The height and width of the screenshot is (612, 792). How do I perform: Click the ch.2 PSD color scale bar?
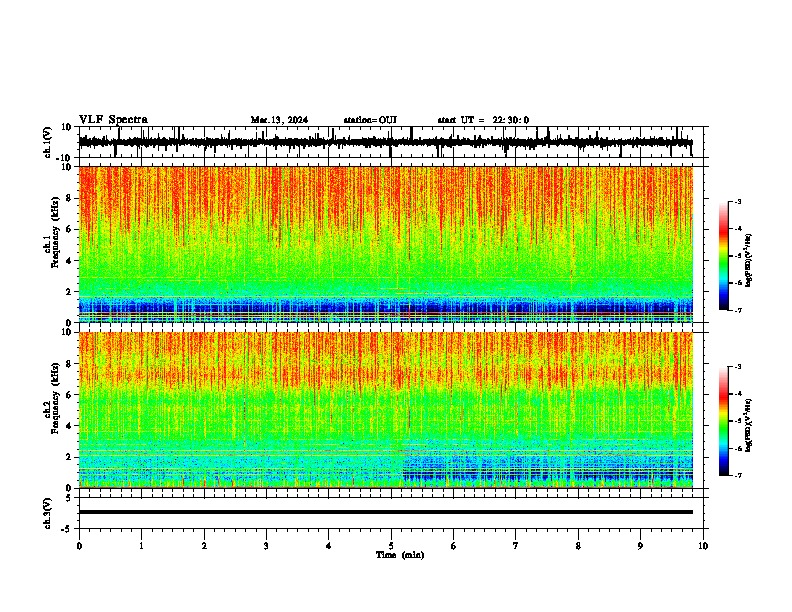(x=724, y=421)
